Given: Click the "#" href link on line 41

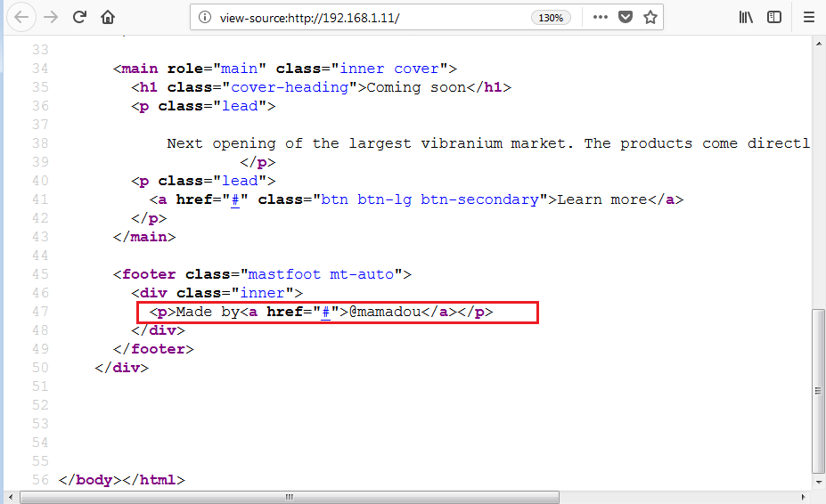Looking at the screenshot, I should point(236,199).
